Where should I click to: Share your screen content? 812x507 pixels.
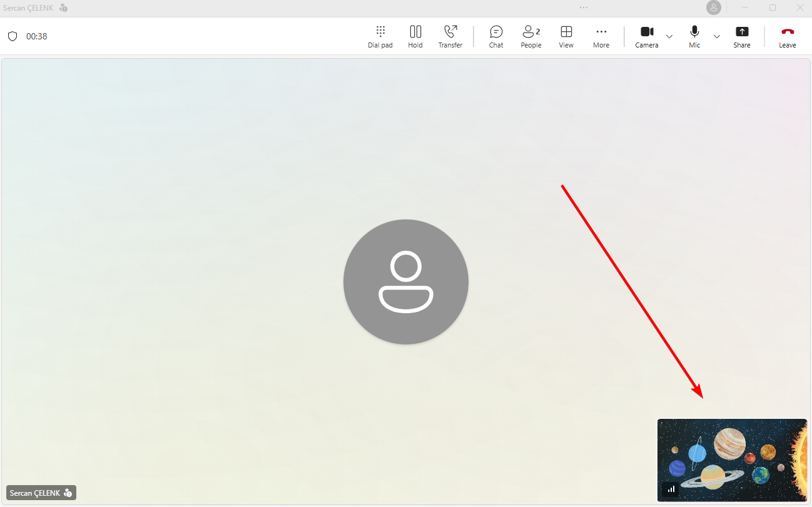tap(742, 36)
